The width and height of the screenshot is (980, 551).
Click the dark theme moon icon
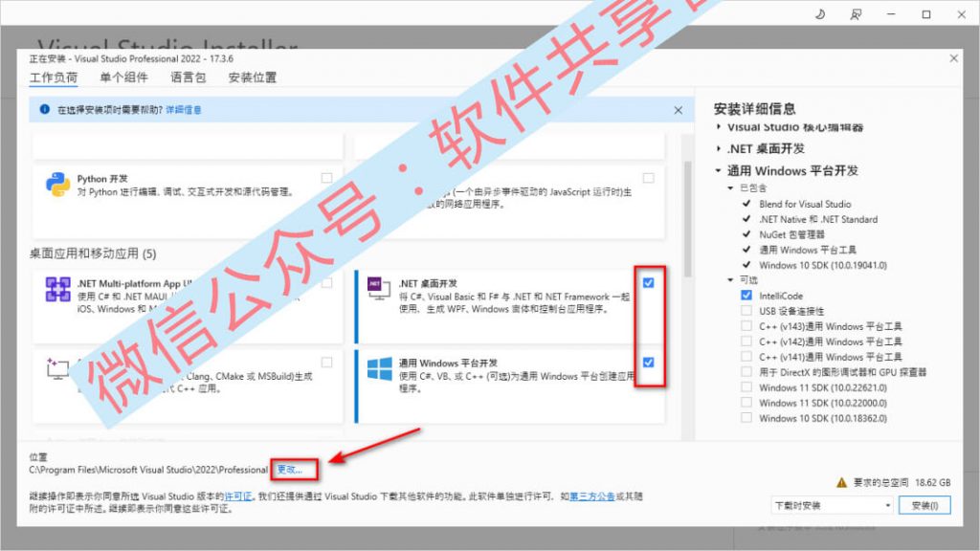tap(820, 13)
